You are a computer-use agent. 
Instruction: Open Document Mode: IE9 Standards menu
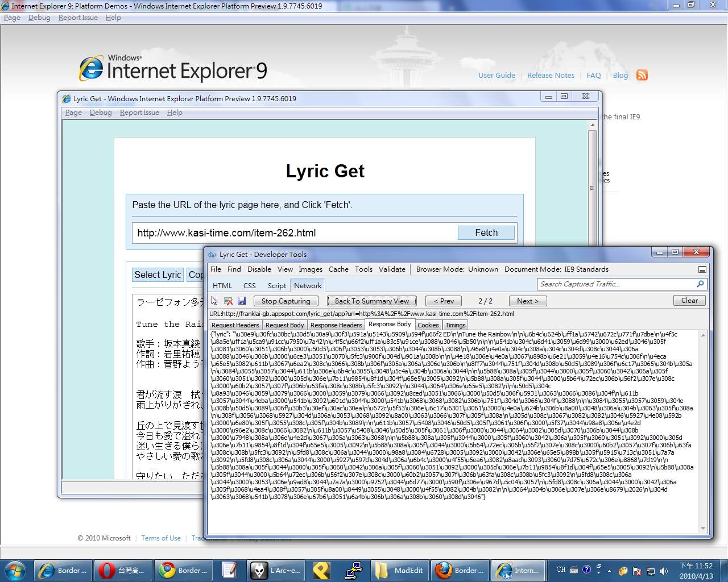(x=556, y=269)
